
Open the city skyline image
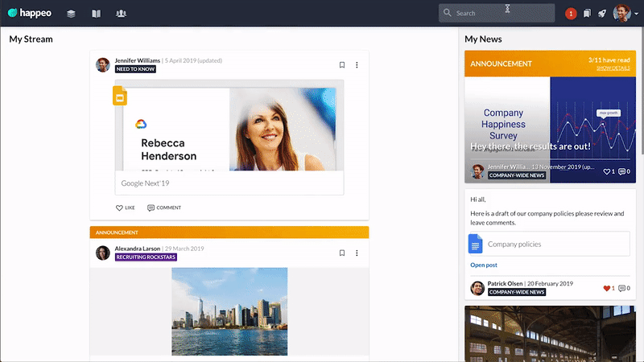click(229, 311)
